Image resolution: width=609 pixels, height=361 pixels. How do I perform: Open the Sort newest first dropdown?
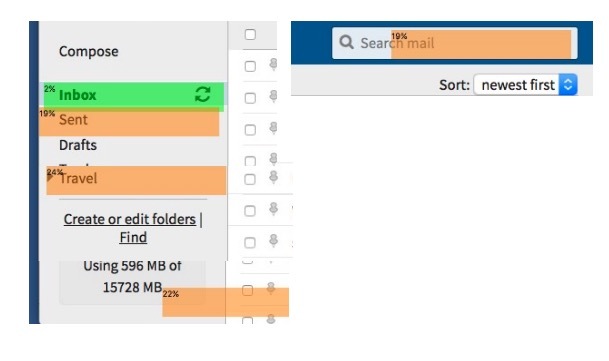click(x=525, y=85)
